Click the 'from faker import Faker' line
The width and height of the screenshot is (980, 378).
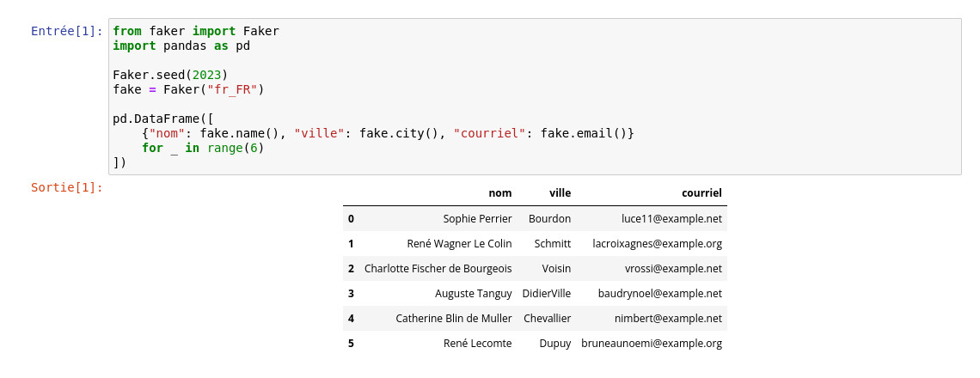click(196, 31)
